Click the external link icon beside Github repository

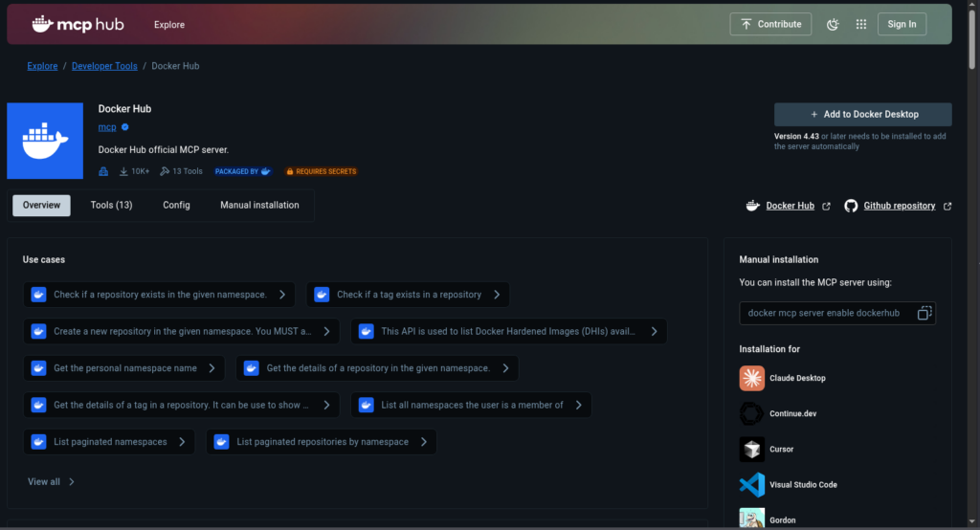[947, 207]
